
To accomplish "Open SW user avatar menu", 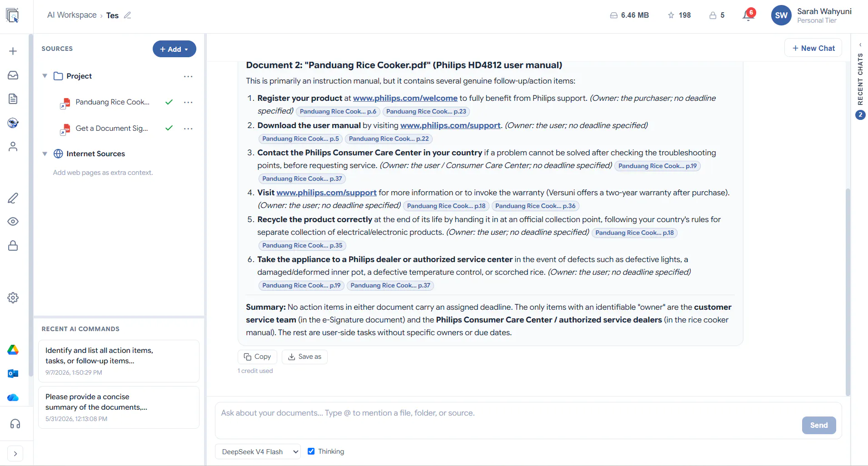I will click(781, 15).
